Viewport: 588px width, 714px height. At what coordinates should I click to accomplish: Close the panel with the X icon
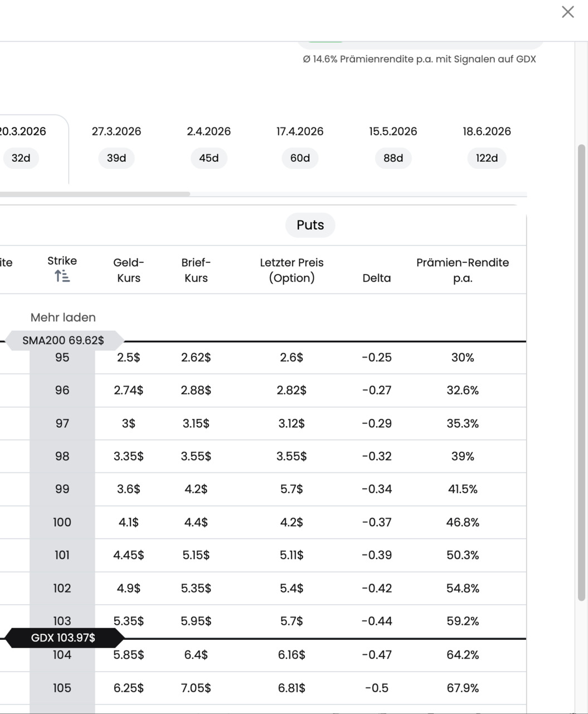(x=567, y=12)
